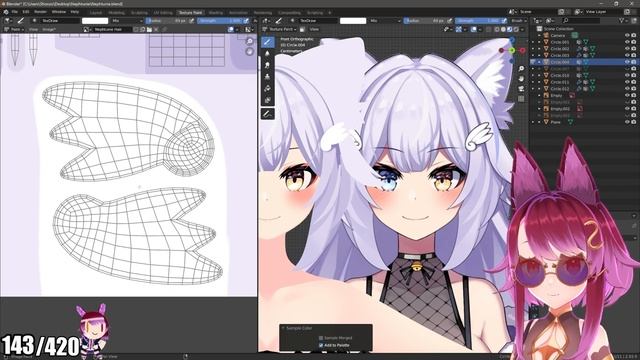Open image folder icon in image editor header

pyautogui.click(x=149, y=29)
